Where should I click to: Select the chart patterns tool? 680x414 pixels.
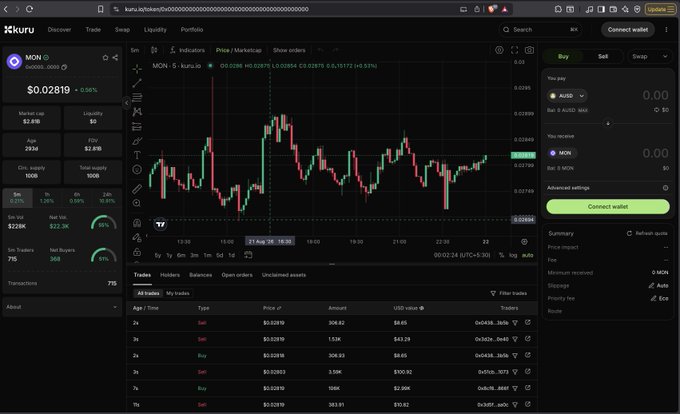coord(137,112)
